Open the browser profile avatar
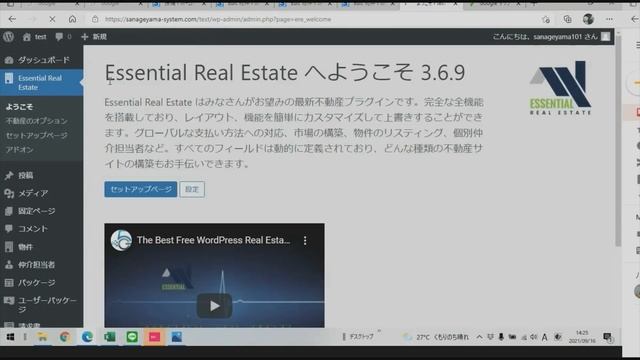This screenshot has height=360, width=640. click(588, 19)
